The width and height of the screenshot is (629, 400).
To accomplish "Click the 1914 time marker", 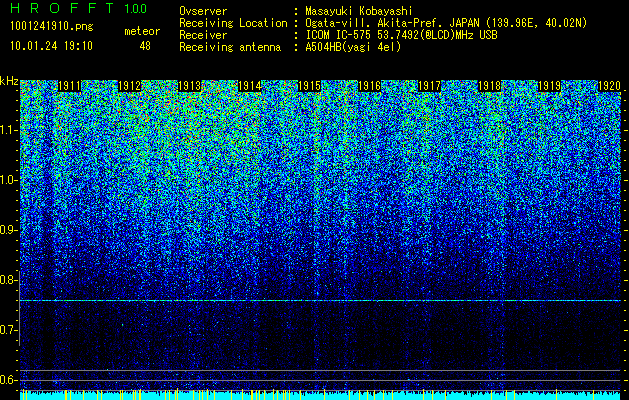I will (250, 86).
